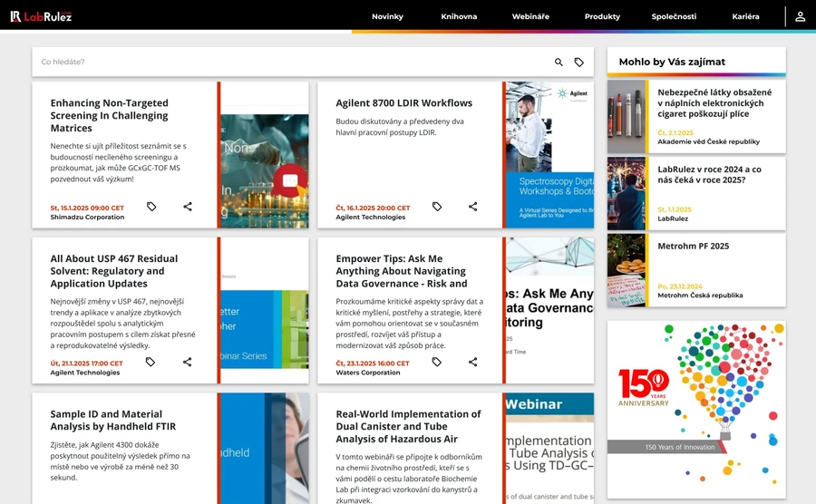Open All About USP 467 Residual Solvent title
The image size is (816, 504).
[114, 271]
